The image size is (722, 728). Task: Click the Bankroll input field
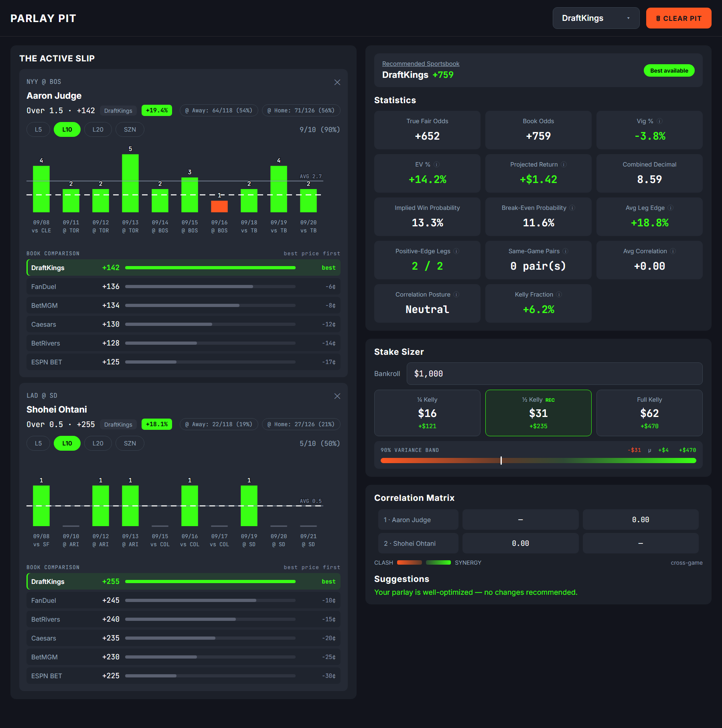click(x=554, y=374)
